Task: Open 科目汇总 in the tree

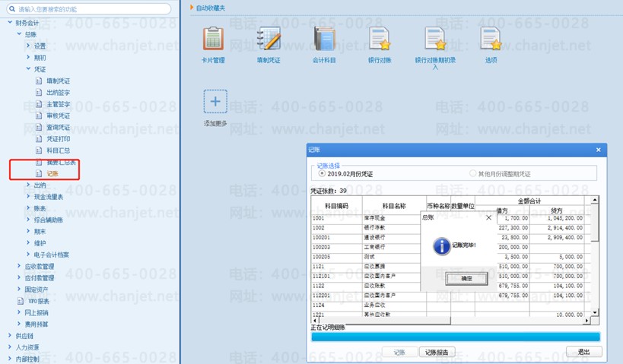Action: (x=58, y=150)
